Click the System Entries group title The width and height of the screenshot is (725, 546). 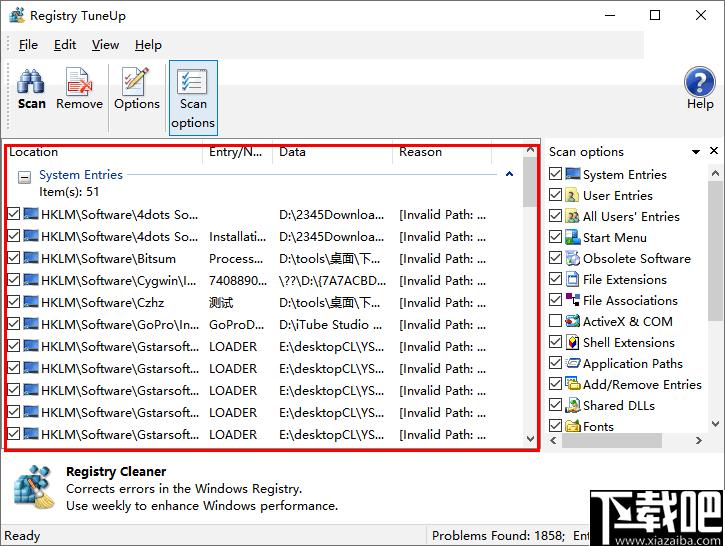(81, 175)
